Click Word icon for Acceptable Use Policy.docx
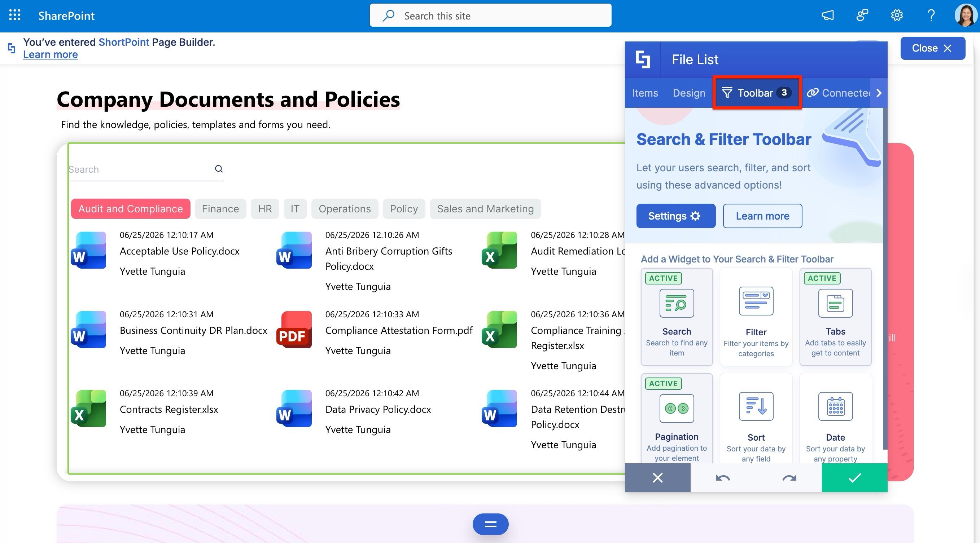Image resolution: width=980 pixels, height=543 pixels. pyautogui.click(x=89, y=250)
